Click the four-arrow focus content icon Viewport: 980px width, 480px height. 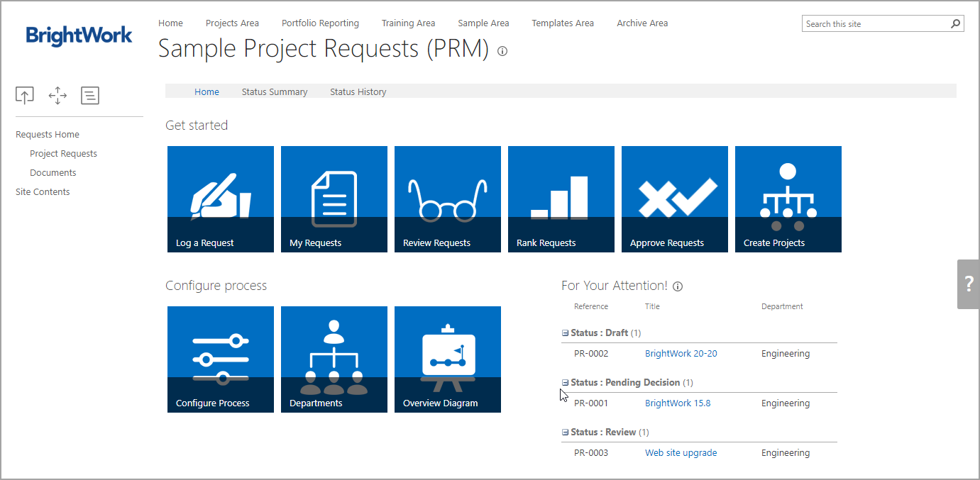pos(57,96)
